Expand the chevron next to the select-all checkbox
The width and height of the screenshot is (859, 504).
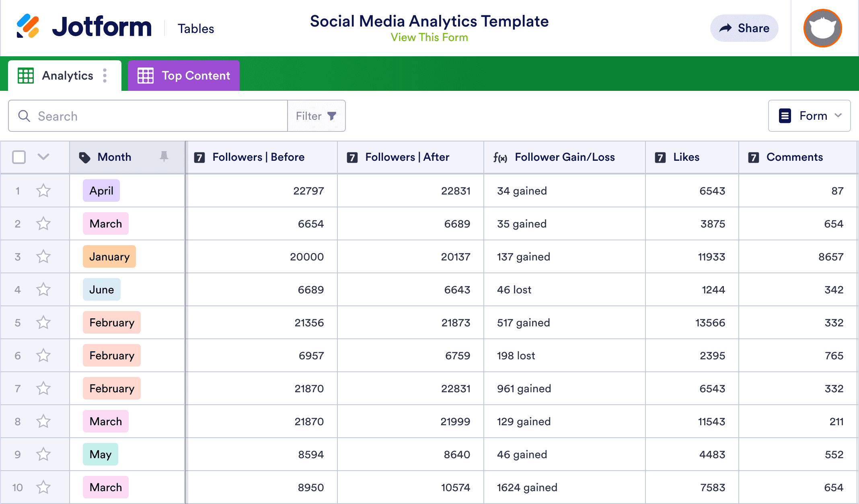point(43,157)
